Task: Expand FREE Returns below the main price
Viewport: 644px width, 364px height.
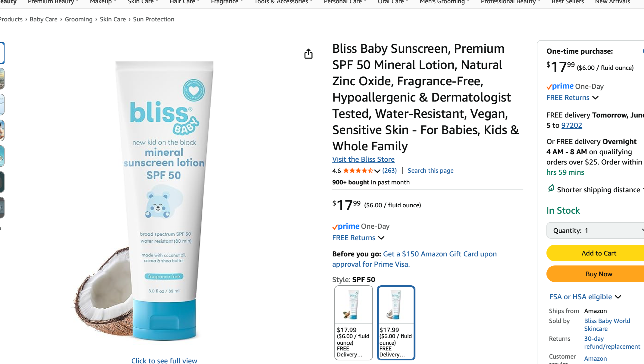Action: click(358, 238)
